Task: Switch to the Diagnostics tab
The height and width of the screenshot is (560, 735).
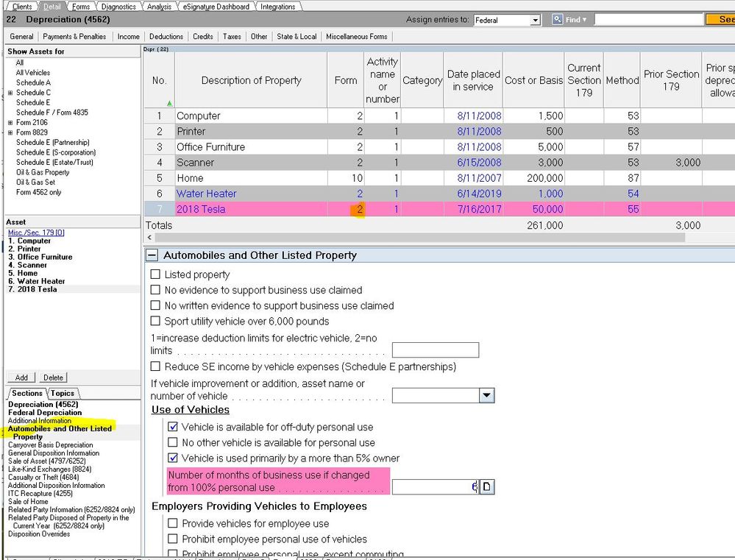Action: click(118, 7)
